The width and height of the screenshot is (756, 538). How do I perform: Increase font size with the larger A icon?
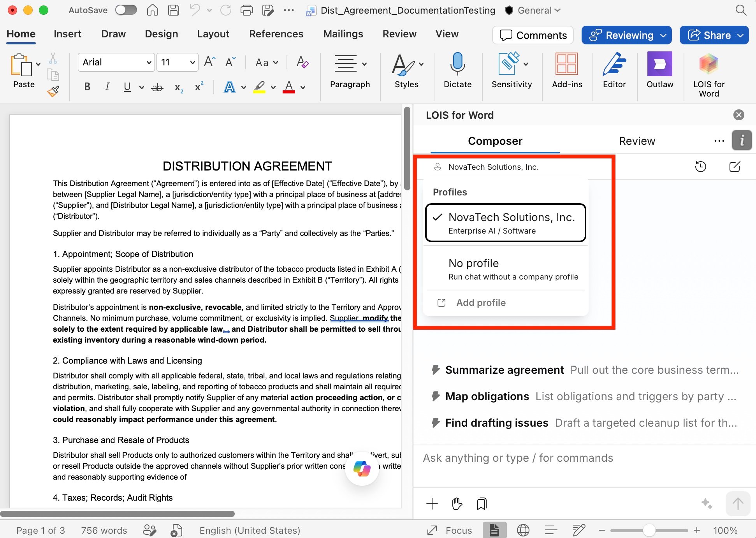pos(209,62)
